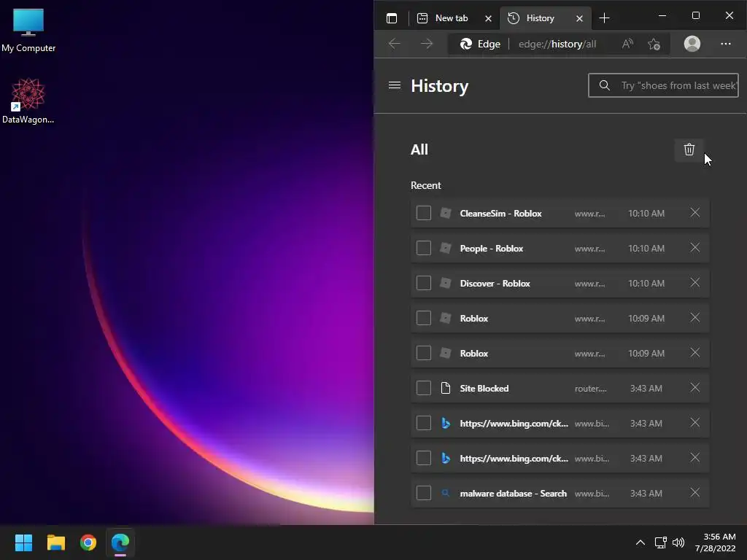This screenshot has width=747, height=560.
Task: Select the My Computer desktop icon
Action: click(28, 31)
